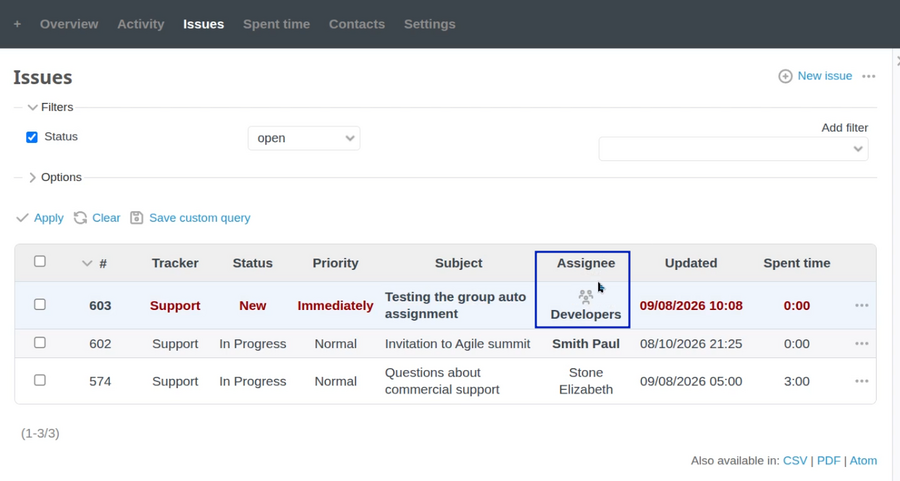Click the New issue link
This screenshot has width=900, height=481.
(824, 76)
